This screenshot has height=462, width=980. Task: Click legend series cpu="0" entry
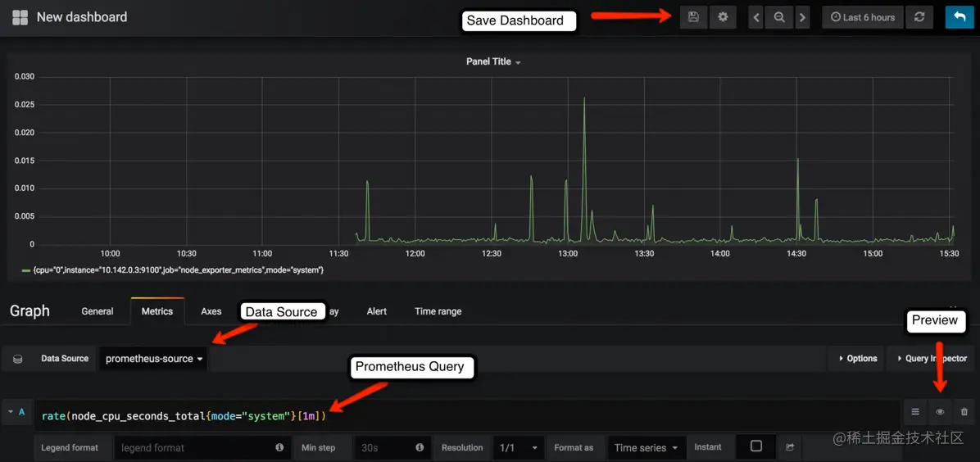coord(173,270)
